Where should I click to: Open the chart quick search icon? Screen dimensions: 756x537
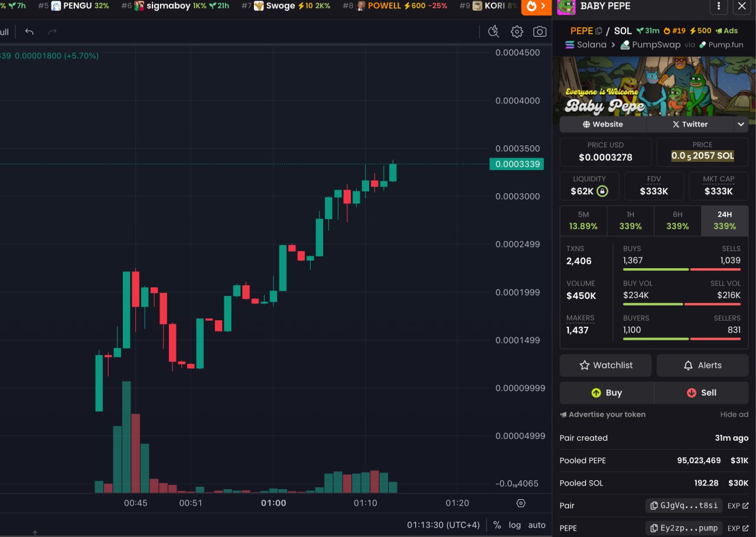pos(494,32)
